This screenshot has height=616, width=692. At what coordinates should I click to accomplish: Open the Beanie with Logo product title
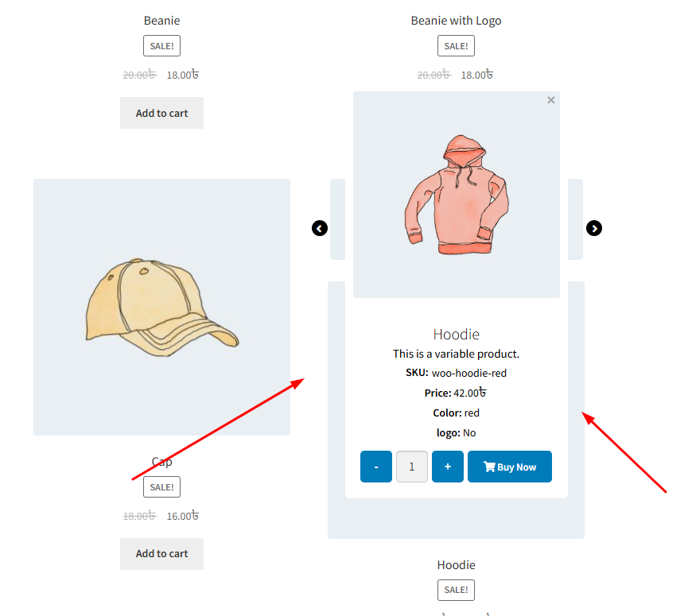pos(456,21)
